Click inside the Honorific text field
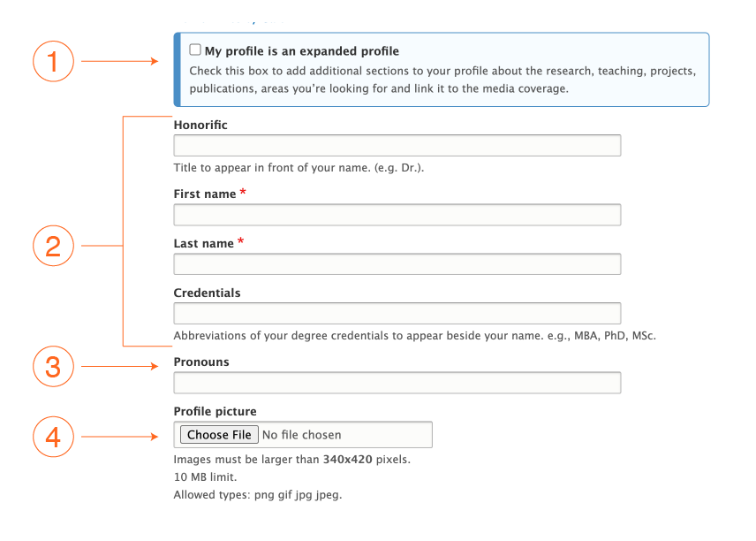Image resolution: width=756 pixels, height=541 pixels. (396, 145)
